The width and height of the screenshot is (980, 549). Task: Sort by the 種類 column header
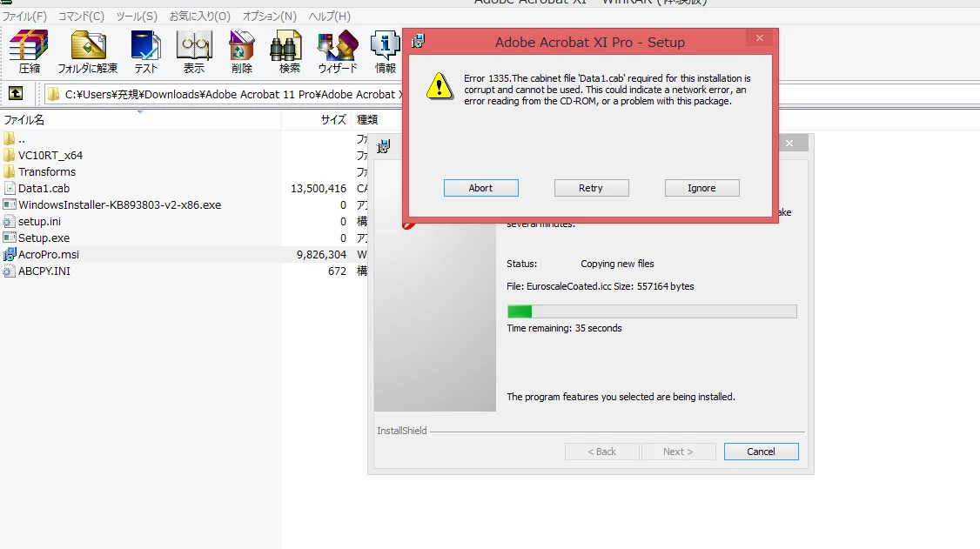pos(367,120)
